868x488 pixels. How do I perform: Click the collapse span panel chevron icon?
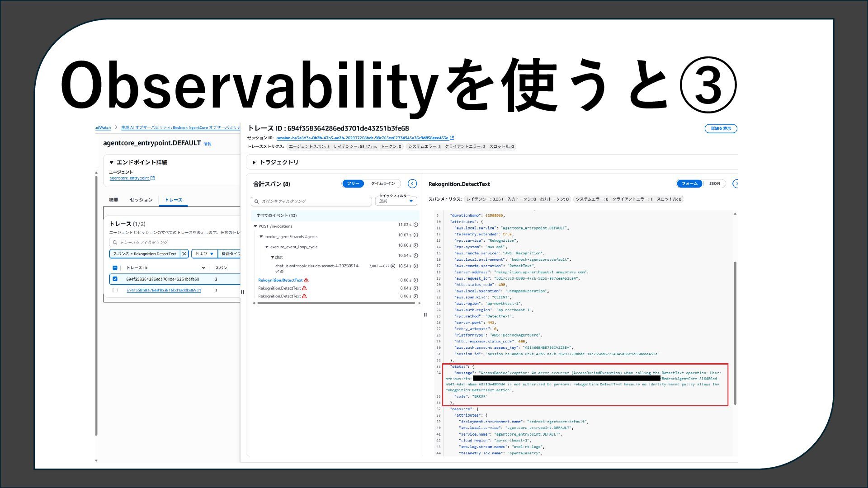pyautogui.click(x=412, y=183)
